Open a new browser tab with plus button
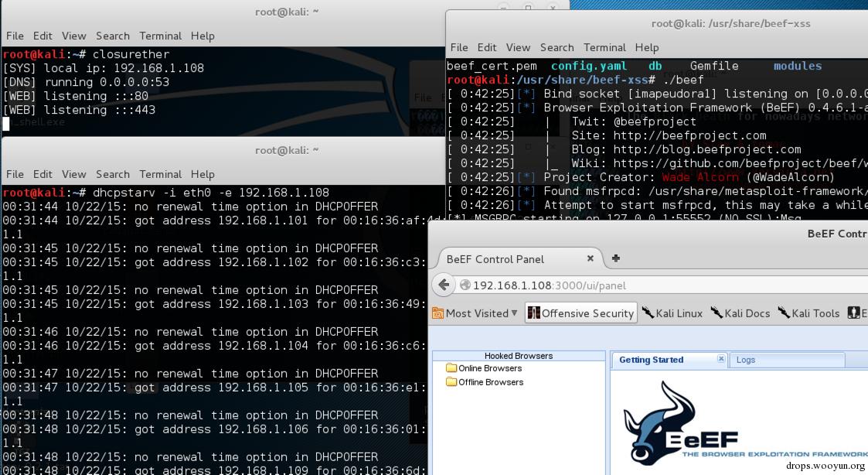 click(x=615, y=258)
